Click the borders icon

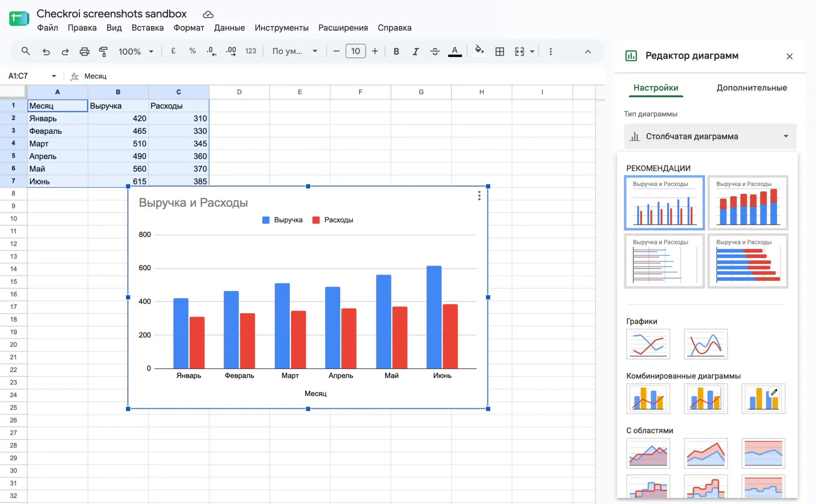[500, 51]
